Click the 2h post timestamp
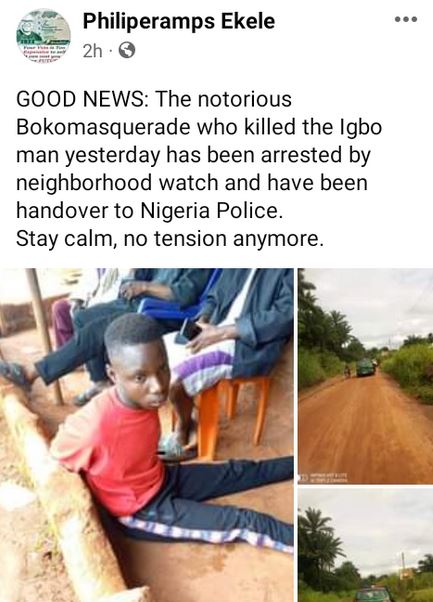Screen dimensions: 433x602 coord(93,51)
